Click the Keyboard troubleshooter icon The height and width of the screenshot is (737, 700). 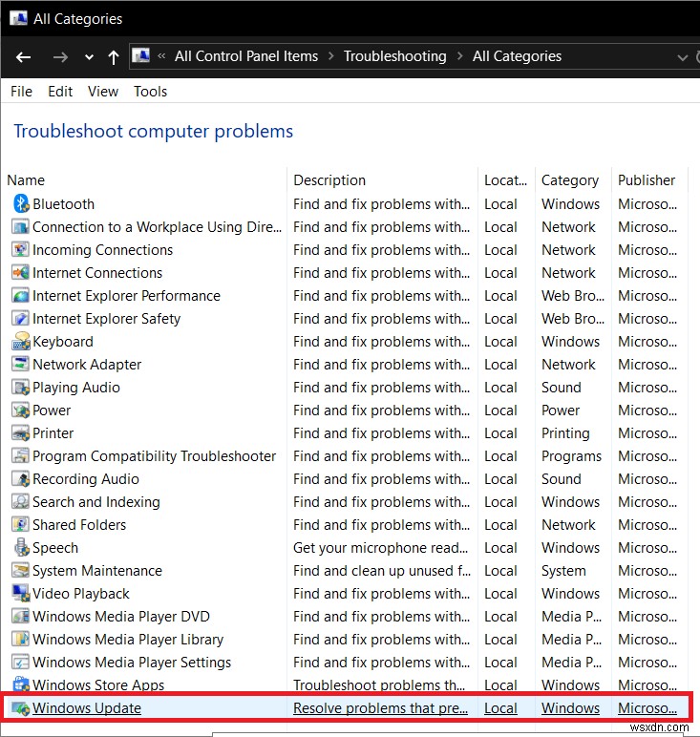(21, 341)
